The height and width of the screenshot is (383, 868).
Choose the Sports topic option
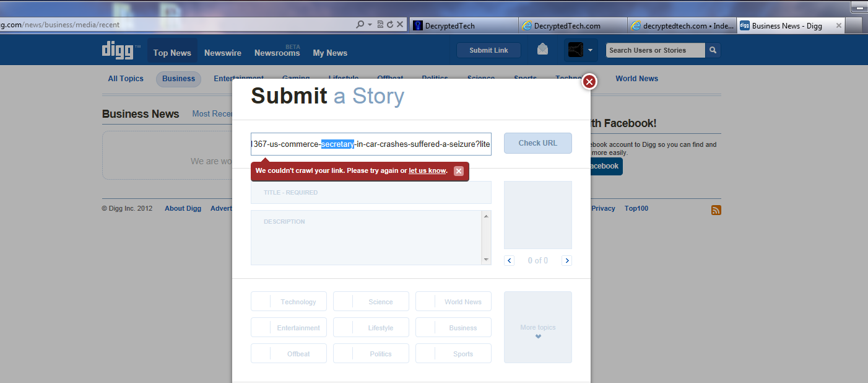[x=453, y=354]
